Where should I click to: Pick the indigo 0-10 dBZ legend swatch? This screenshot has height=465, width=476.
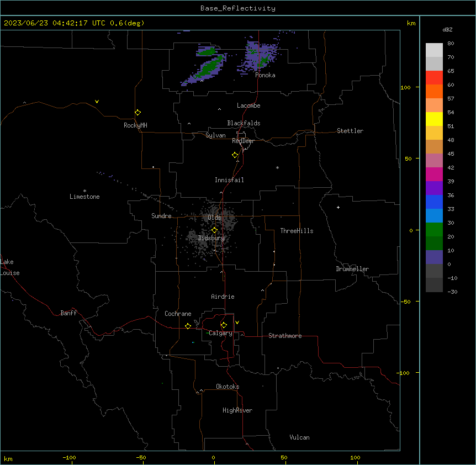[434, 257]
